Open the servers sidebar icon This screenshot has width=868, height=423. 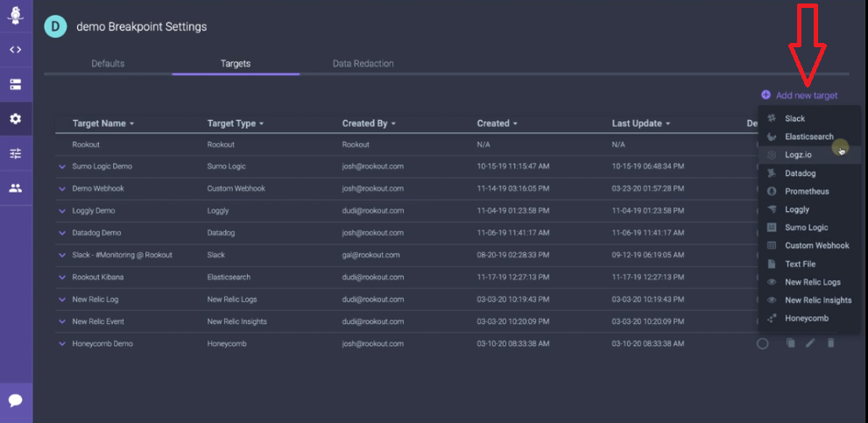point(16,84)
